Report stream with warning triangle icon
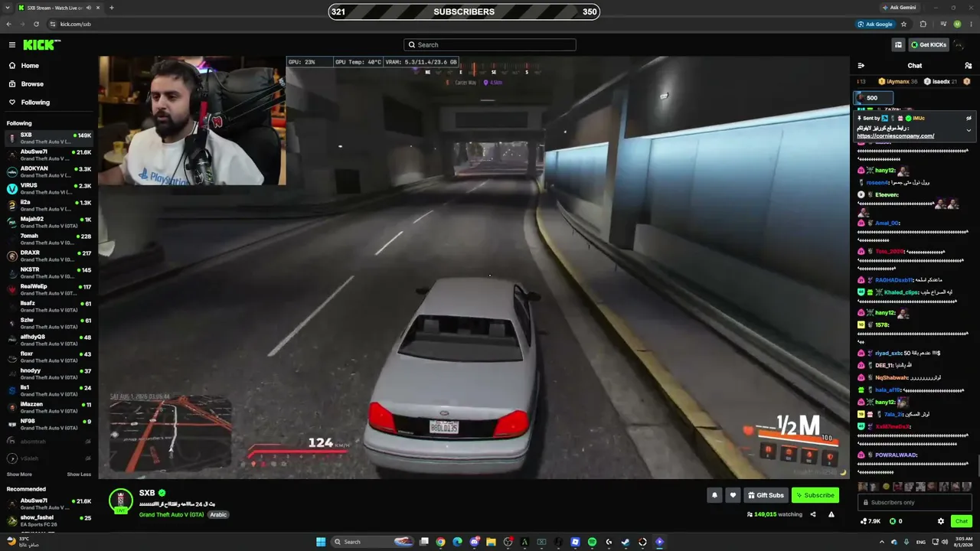This screenshot has width=980, height=551. (831, 515)
